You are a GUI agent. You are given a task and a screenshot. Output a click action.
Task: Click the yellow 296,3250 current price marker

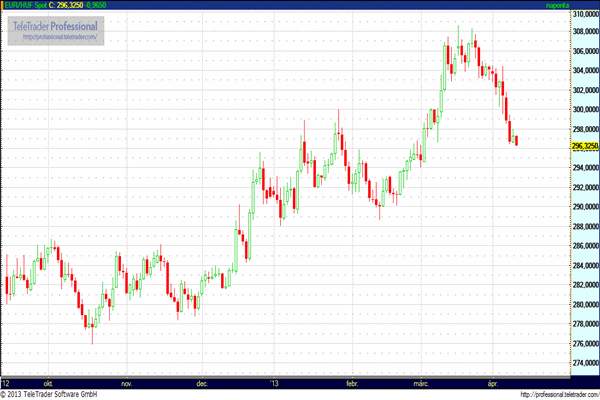[584, 146]
